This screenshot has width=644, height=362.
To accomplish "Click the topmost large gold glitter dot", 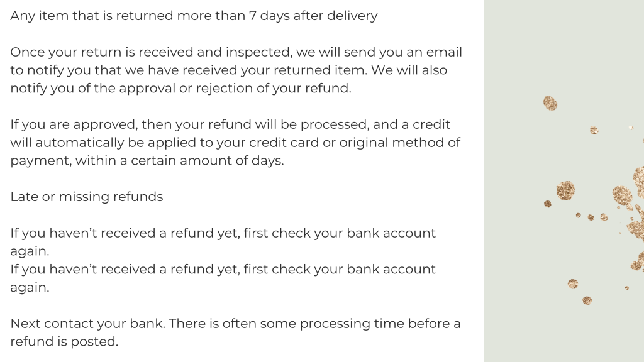I will click(550, 103).
